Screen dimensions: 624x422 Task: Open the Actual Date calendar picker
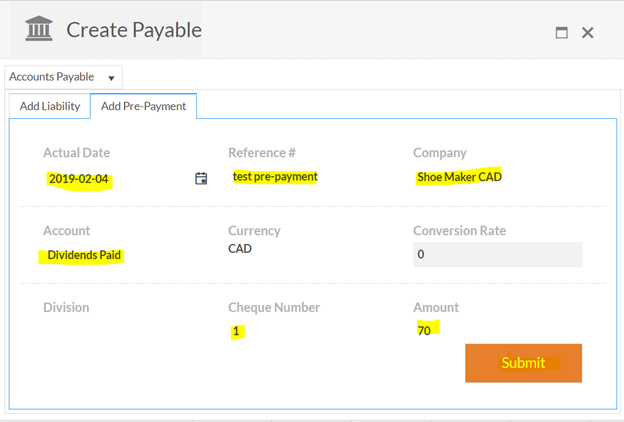click(201, 179)
